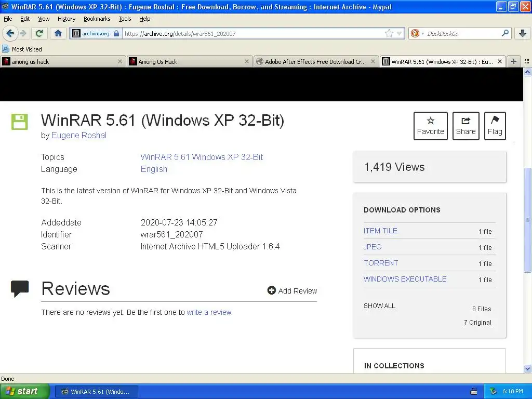
Task: Open the WinRAR 5.61 Windows XP 32-Bit topic link
Action: pyautogui.click(x=202, y=157)
